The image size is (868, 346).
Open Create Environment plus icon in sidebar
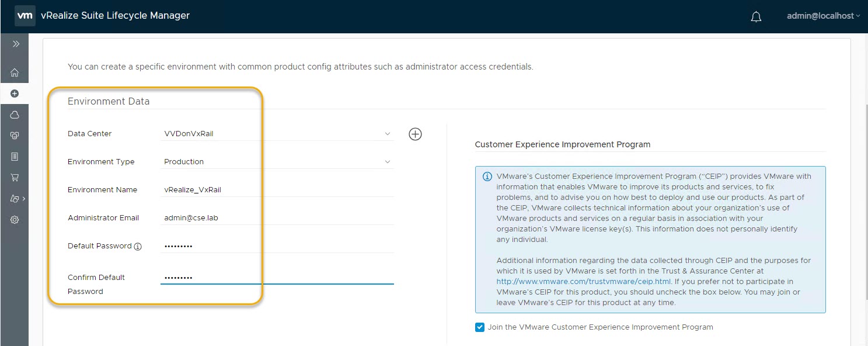tap(15, 94)
